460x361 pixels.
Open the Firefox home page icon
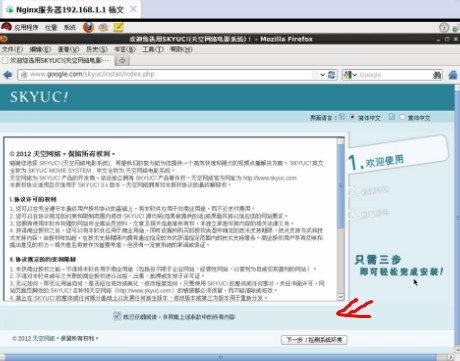click(x=453, y=75)
